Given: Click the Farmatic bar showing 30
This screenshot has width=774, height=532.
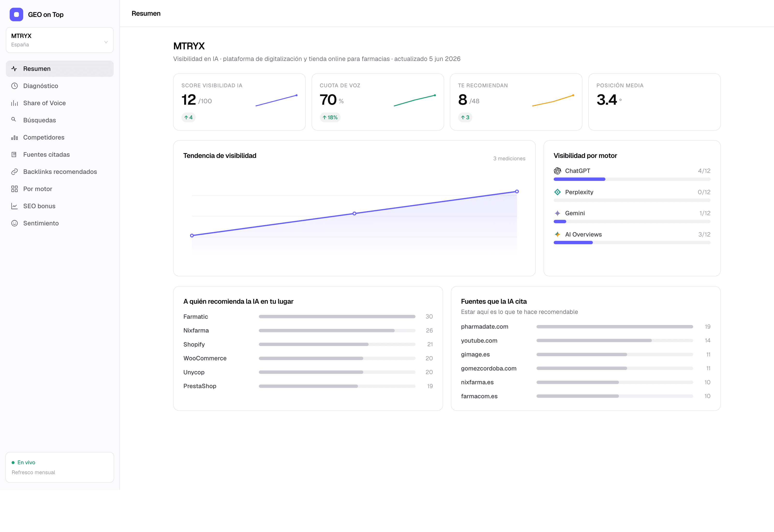Looking at the screenshot, I should [337, 317].
